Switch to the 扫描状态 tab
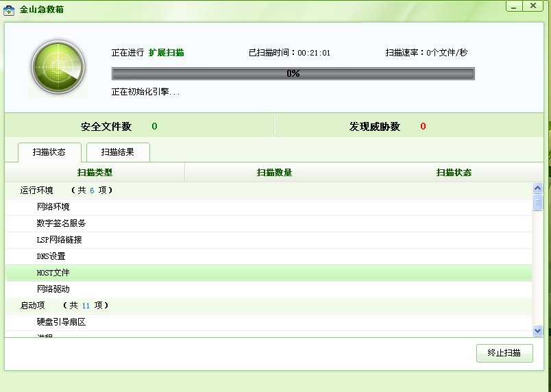 (49, 152)
